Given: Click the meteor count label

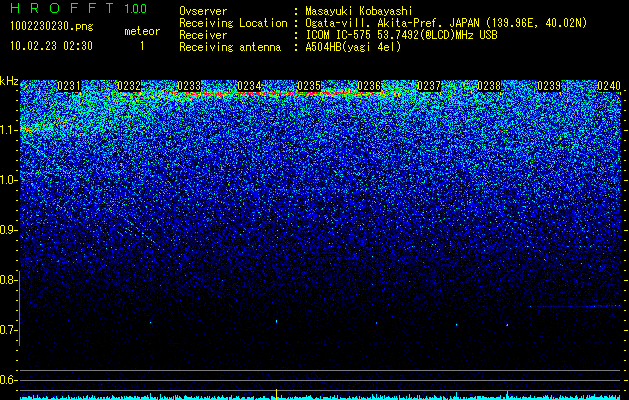Looking at the screenshot, I should [142, 31].
